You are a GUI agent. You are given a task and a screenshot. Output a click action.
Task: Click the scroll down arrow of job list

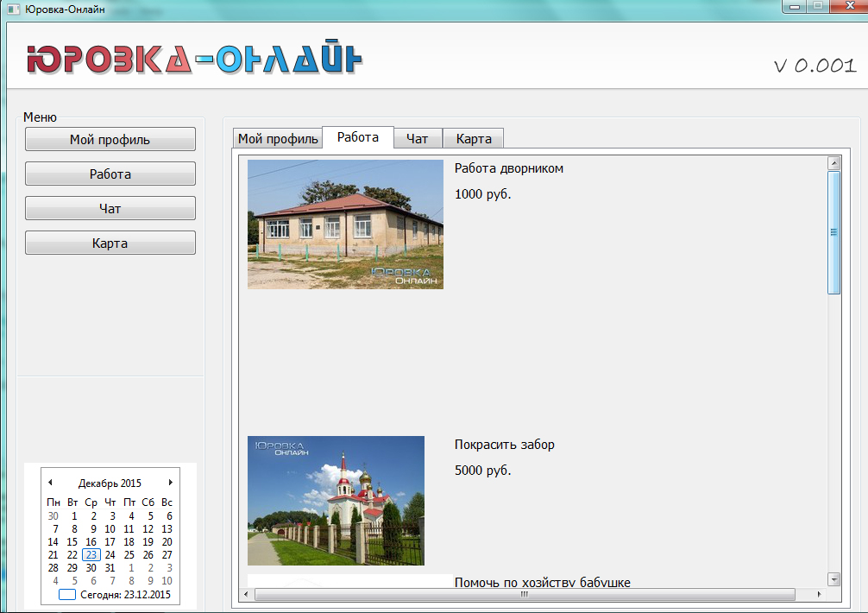click(833, 578)
